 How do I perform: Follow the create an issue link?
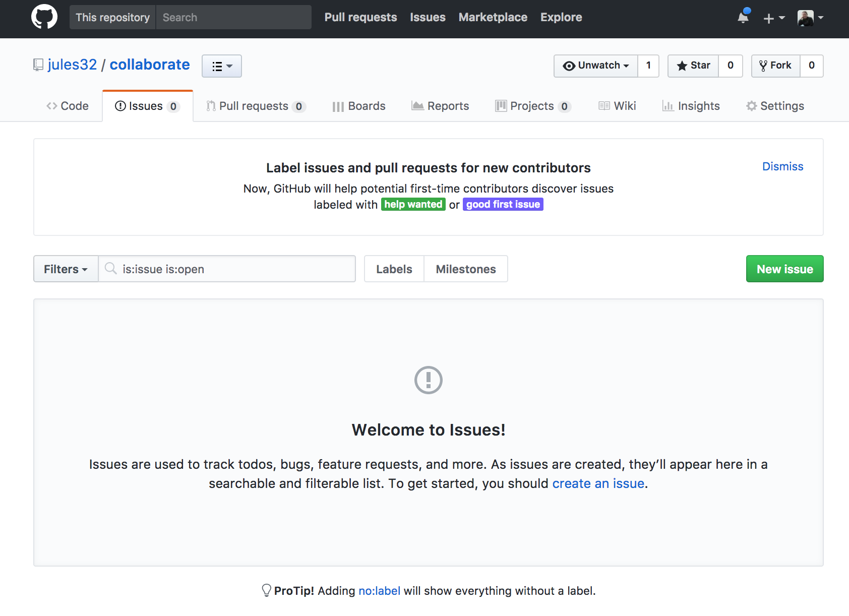pos(598,483)
